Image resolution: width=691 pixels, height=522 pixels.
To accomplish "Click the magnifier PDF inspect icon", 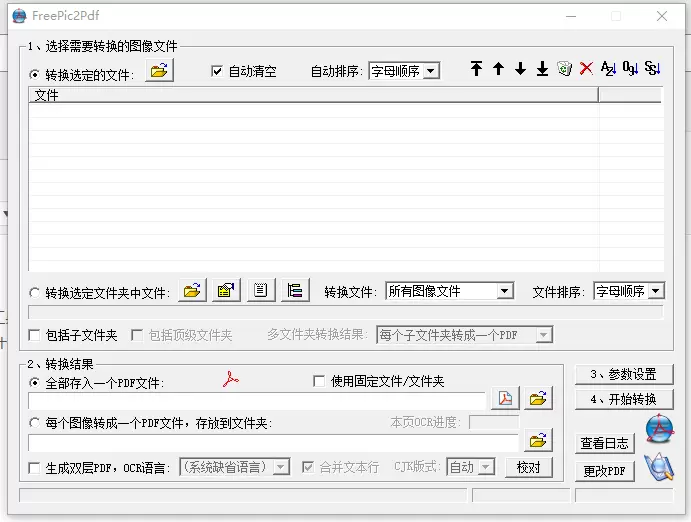I will coord(659,467).
